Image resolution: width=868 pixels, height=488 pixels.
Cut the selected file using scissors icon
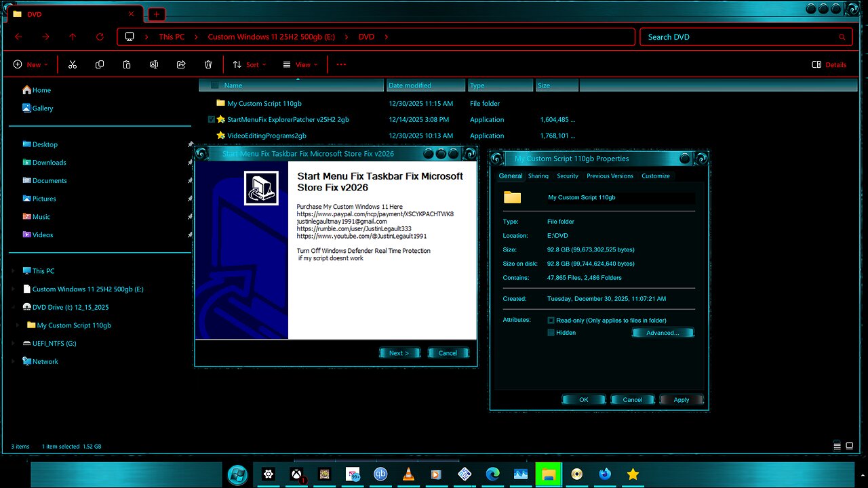73,64
